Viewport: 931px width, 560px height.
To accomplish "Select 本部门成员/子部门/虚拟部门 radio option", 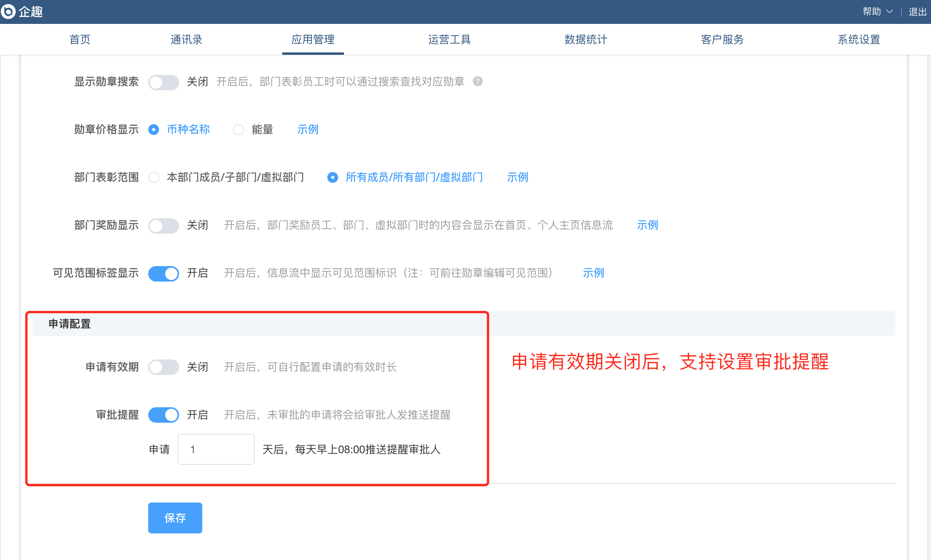I will coord(154,177).
